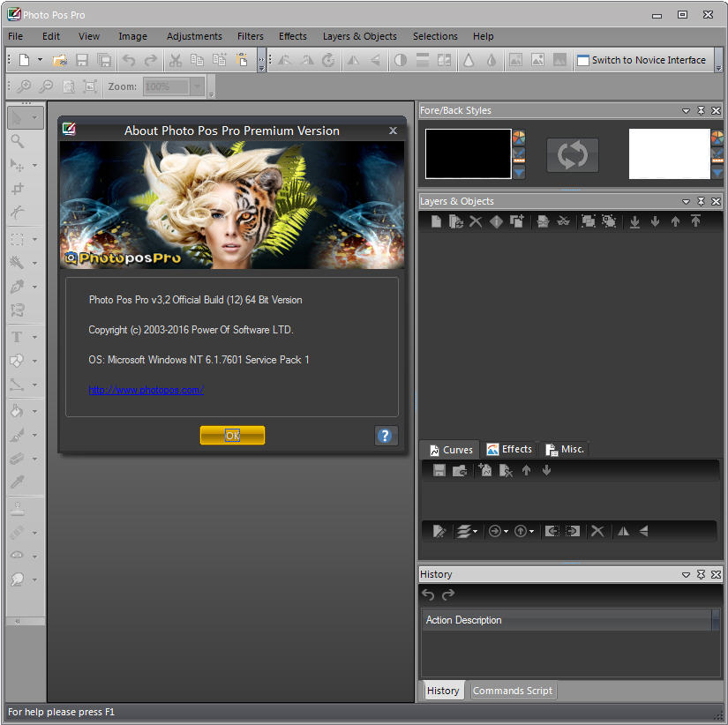Click OK in the About dialog
Viewport: 728px width, 725px height.
(233, 436)
